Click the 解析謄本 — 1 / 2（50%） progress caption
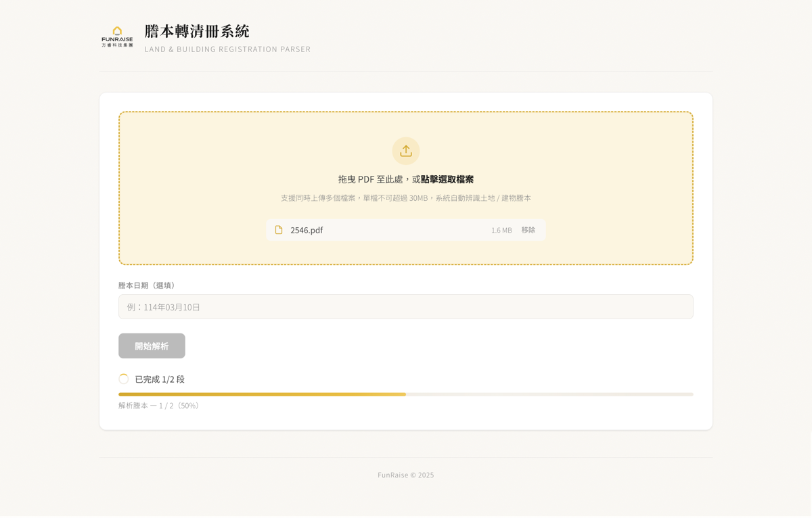This screenshot has width=812, height=518. coord(160,406)
